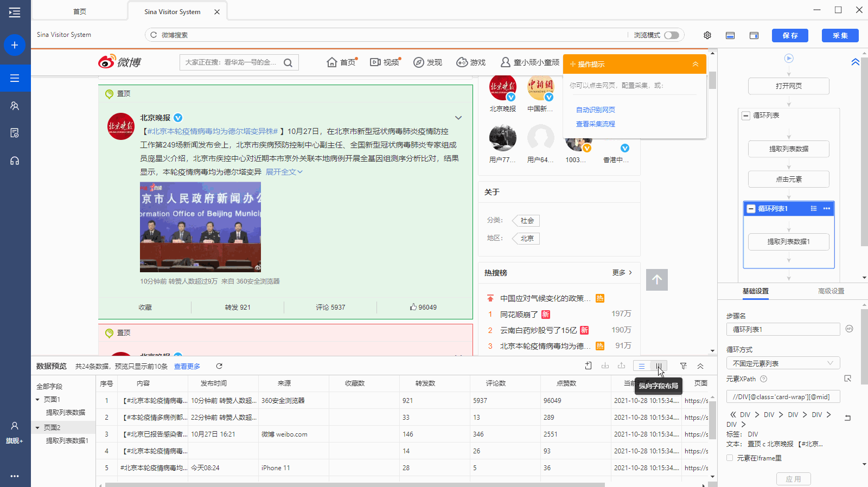Click the 应用 button
The width and height of the screenshot is (868, 487).
click(x=793, y=479)
